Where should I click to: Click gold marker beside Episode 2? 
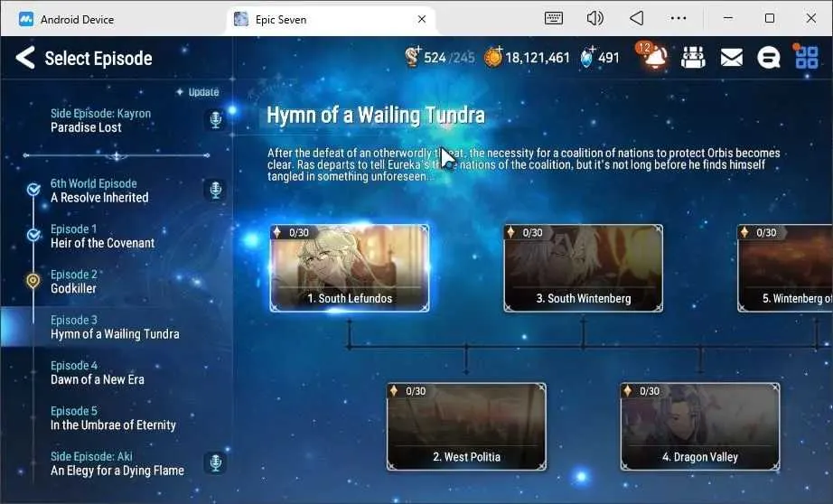(x=33, y=280)
